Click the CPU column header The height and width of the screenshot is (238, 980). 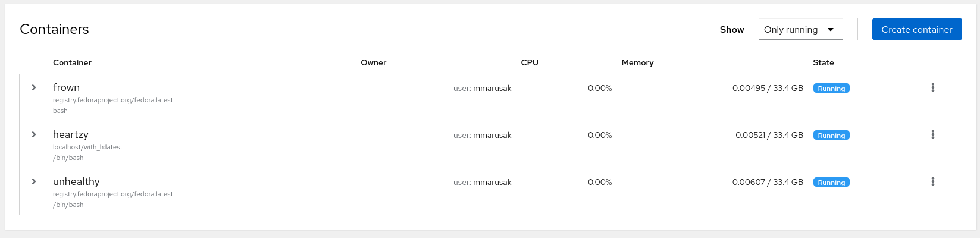pyautogui.click(x=530, y=62)
